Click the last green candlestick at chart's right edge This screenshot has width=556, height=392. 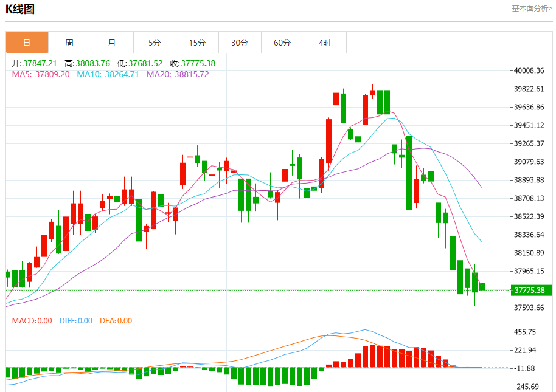482,286
